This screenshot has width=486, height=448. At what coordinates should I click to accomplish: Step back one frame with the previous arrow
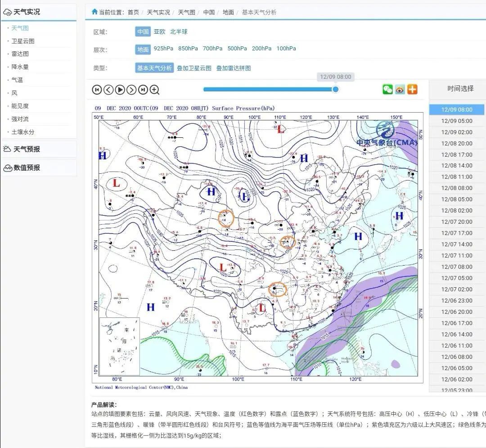108,90
